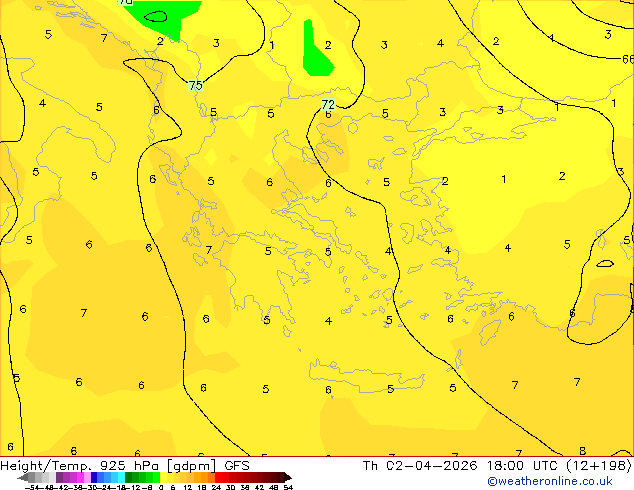Click the temperature value 8 at bottom right
Viewport: 634px width, 490px height.
click(582, 450)
